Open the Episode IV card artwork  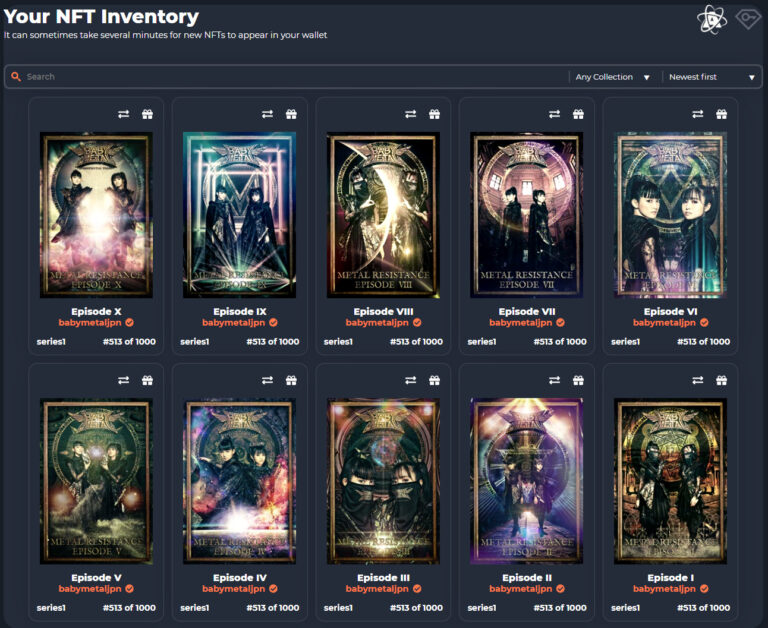(240, 481)
